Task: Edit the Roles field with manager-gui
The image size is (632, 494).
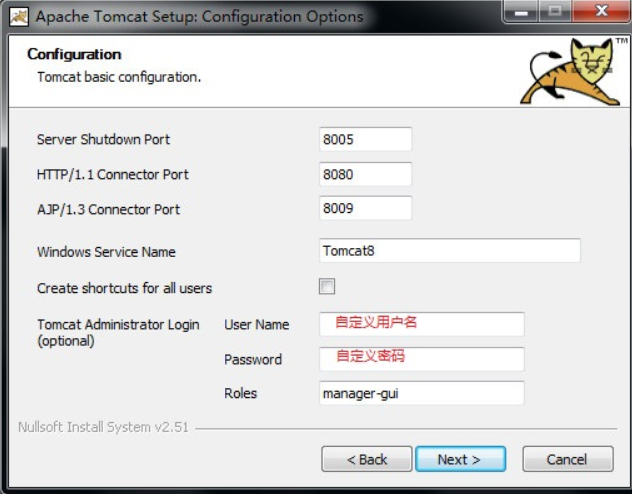Action: coord(422,393)
